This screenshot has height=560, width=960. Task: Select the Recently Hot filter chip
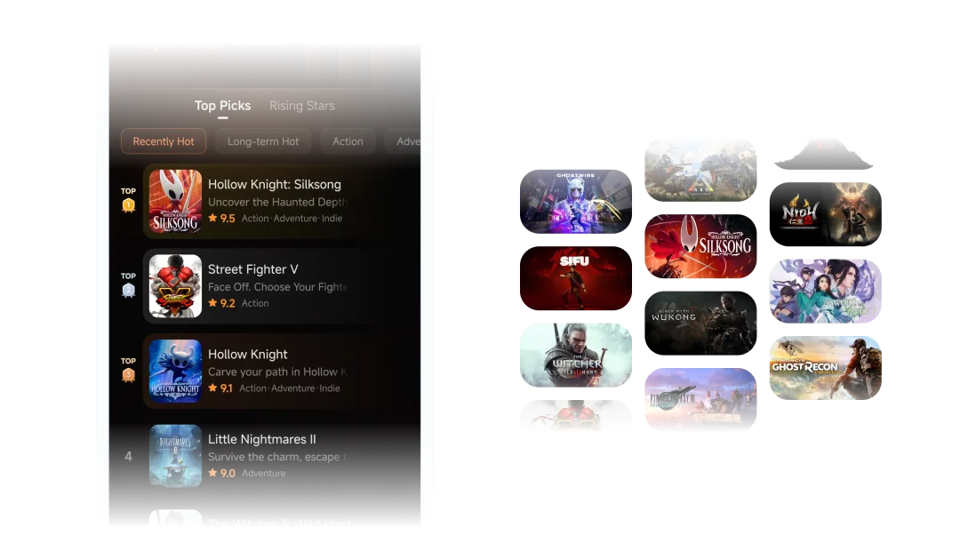(x=164, y=141)
